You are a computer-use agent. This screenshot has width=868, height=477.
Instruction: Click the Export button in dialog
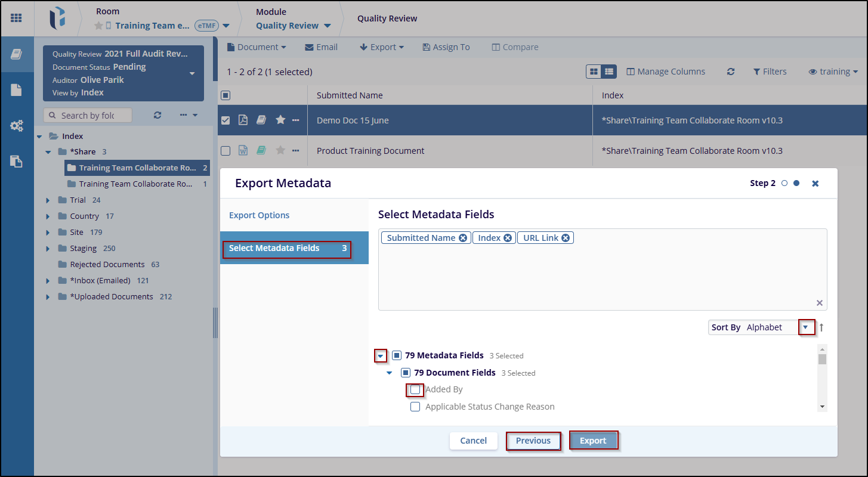(x=593, y=441)
